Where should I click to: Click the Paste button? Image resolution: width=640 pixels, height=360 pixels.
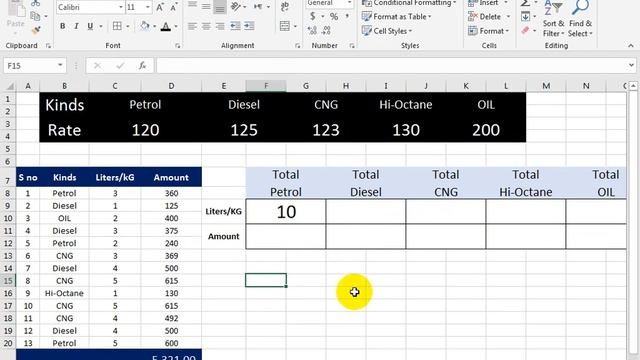pos(16,17)
